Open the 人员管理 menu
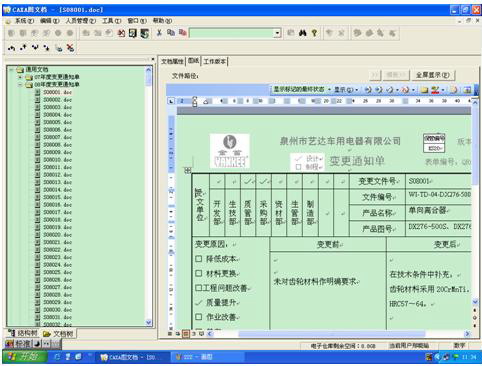482x366 pixels. [x=80, y=21]
